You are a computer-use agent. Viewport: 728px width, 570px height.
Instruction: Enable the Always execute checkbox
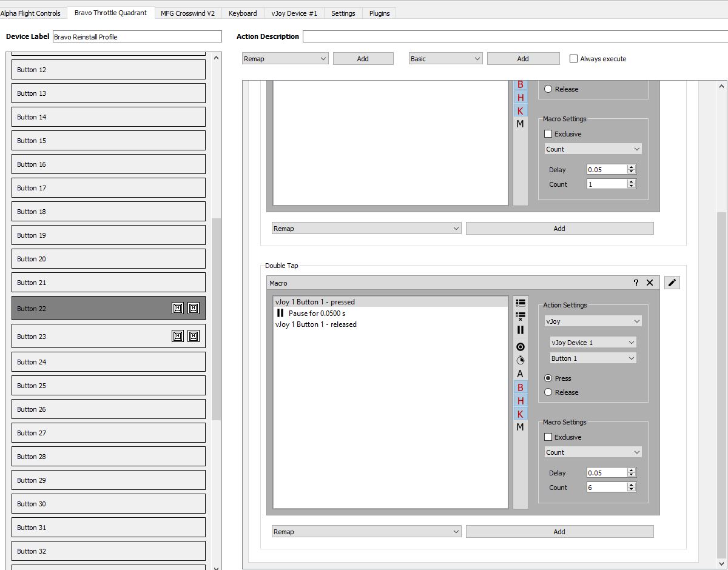click(573, 59)
